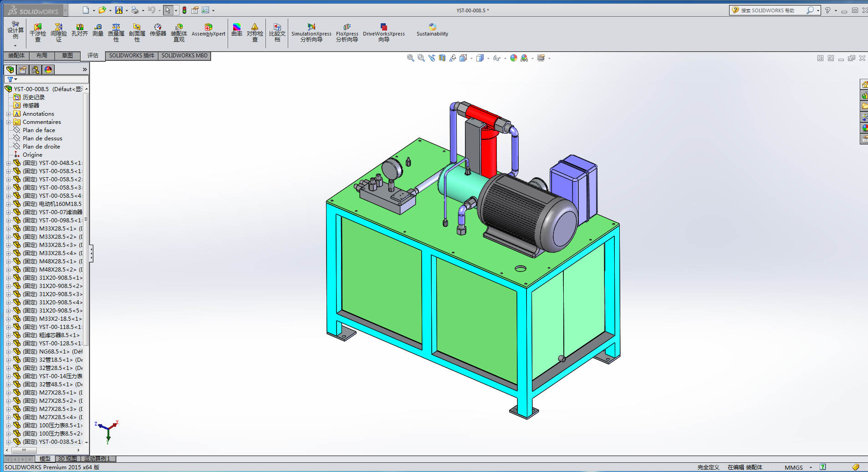This screenshot has width=868, height=472.
Task: Collapse the feature tree panel handle
Action: (91, 253)
